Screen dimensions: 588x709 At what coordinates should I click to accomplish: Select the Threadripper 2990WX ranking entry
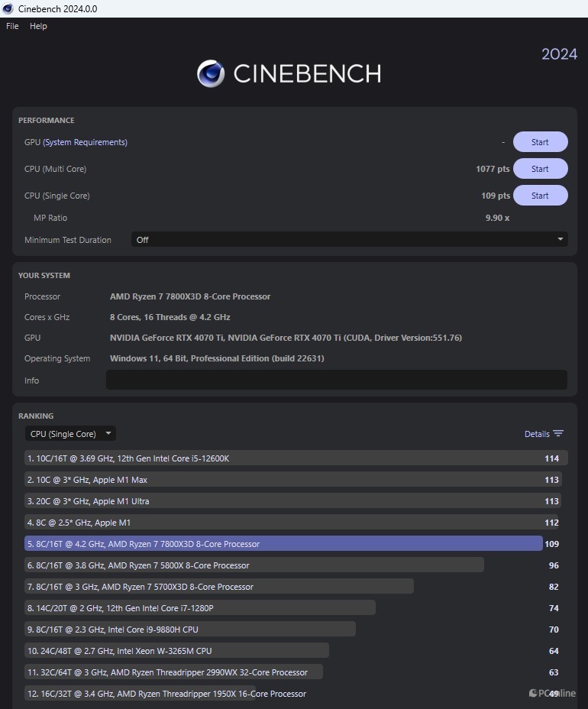pos(173,672)
